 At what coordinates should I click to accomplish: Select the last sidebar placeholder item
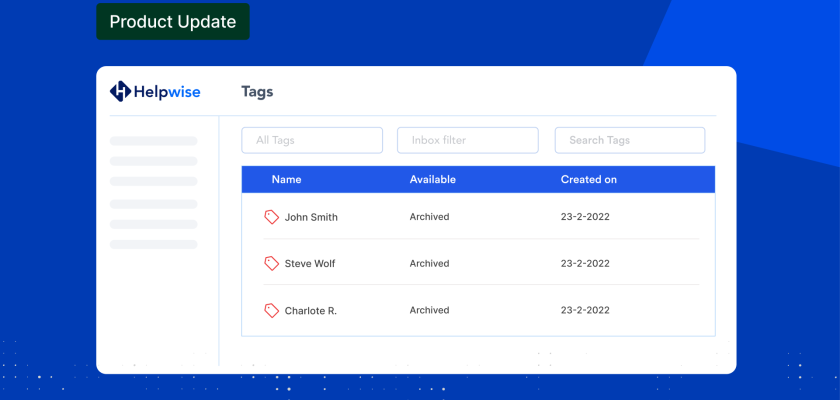point(154,244)
